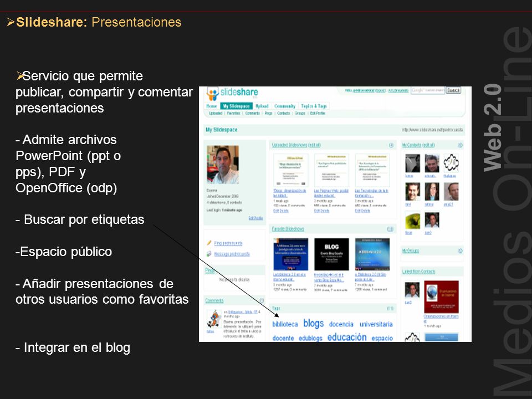The width and height of the screenshot is (532, 399).
Task: Open Favorites submenu link
Action: click(x=233, y=113)
